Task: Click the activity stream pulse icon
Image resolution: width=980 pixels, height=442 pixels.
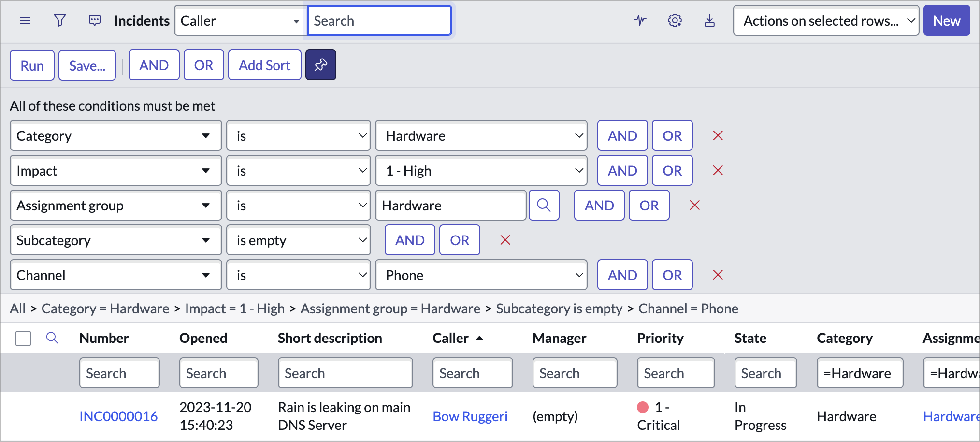Action: pos(640,20)
